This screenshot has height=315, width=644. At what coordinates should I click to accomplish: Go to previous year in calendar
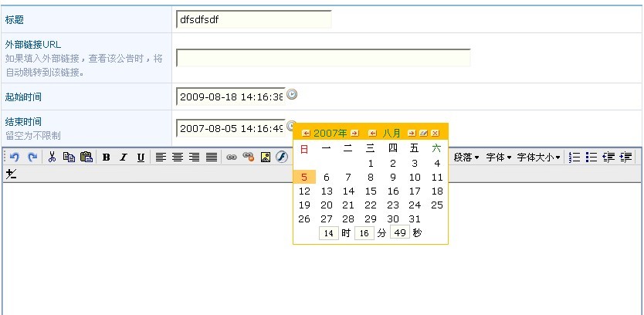[x=306, y=133]
